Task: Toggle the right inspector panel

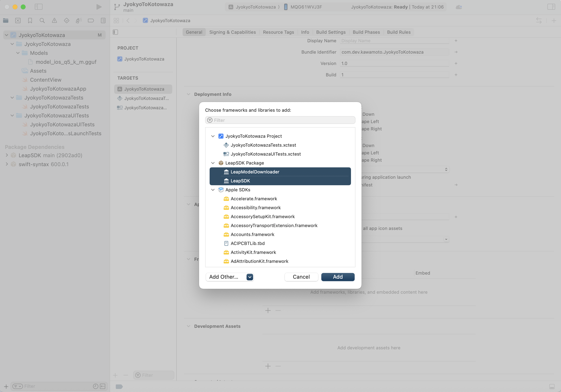Action: [x=551, y=7]
